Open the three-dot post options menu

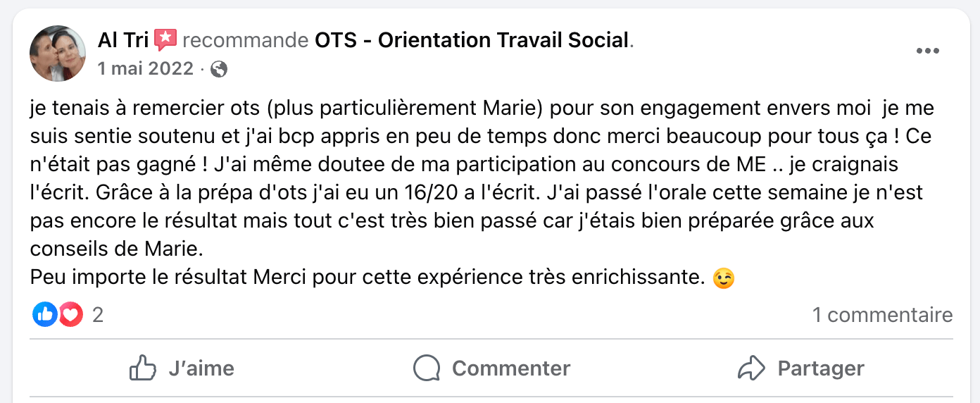coord(927,51)
